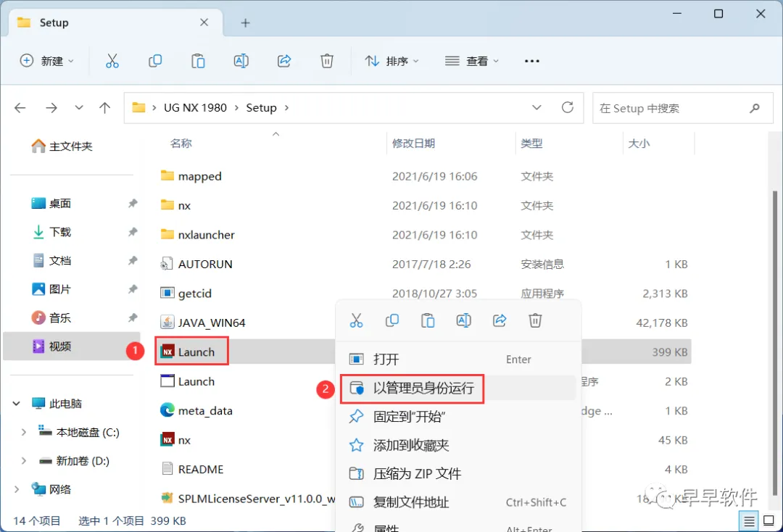Sort by 类型 column header
This screenshot has width=783, height=532.
(x=531, y=144)
